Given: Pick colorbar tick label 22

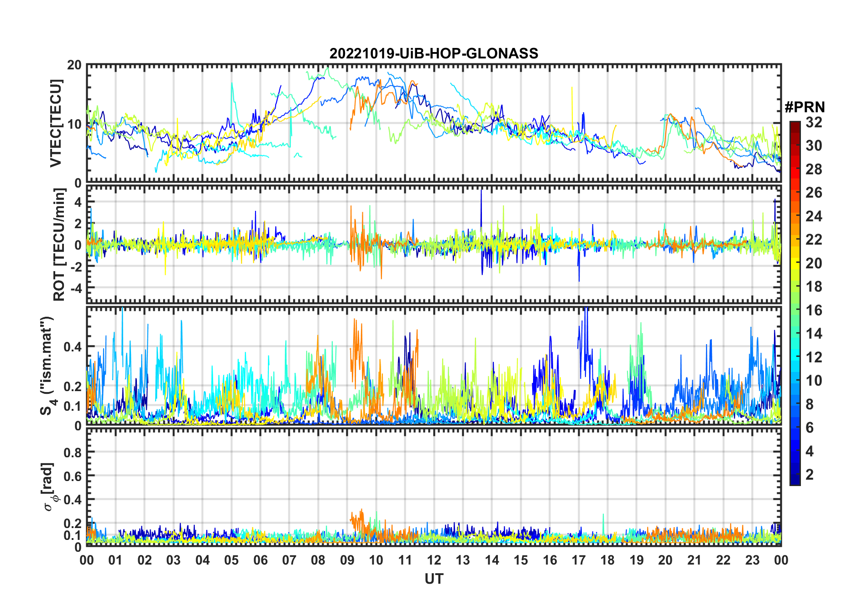Looking at the screenshot, I should pos(814,239).
